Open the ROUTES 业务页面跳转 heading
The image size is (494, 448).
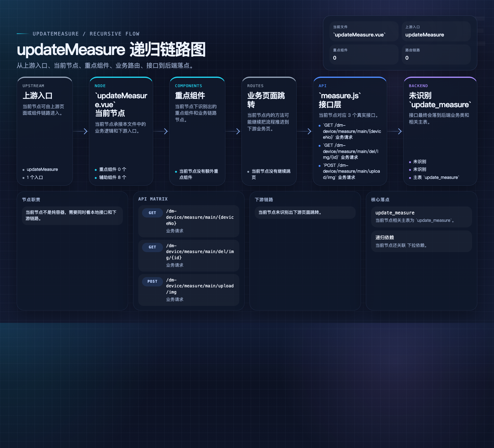(x=266, y=100)
